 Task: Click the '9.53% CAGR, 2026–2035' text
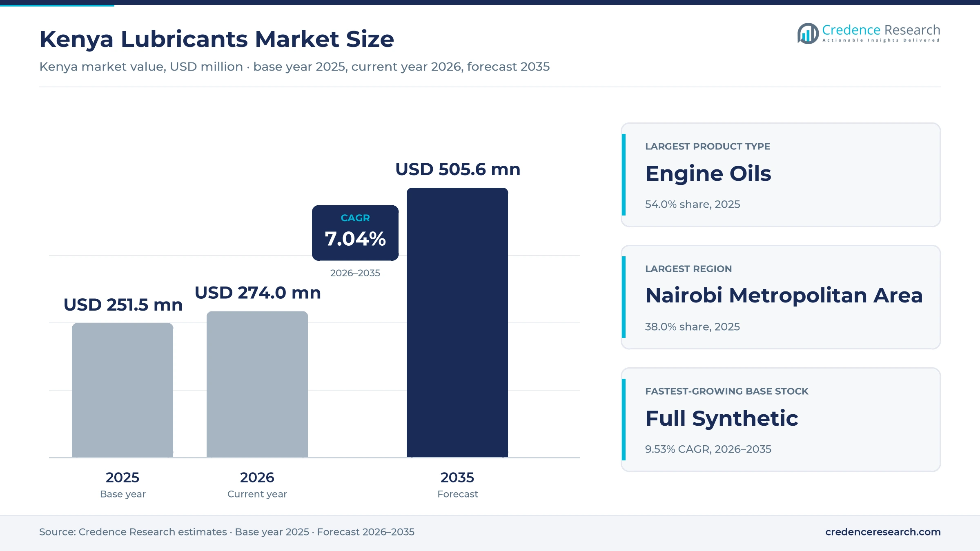pos(708,449)
